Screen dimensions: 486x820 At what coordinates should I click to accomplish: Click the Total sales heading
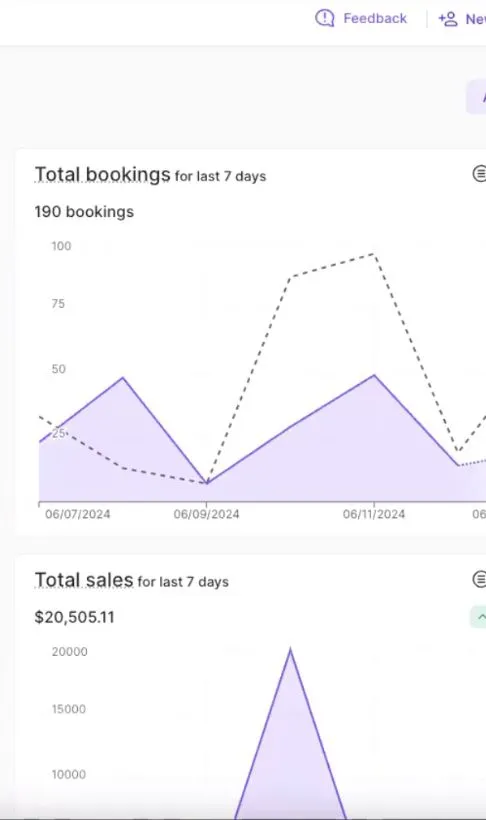[x=84, y=580]
